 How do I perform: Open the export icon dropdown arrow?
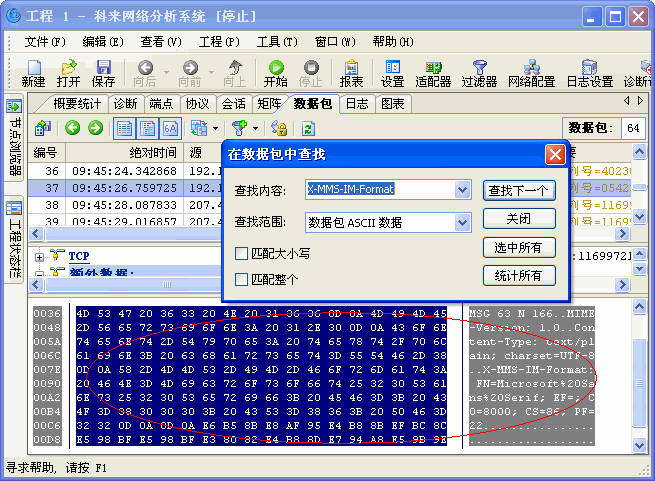(x=216, y=128)
